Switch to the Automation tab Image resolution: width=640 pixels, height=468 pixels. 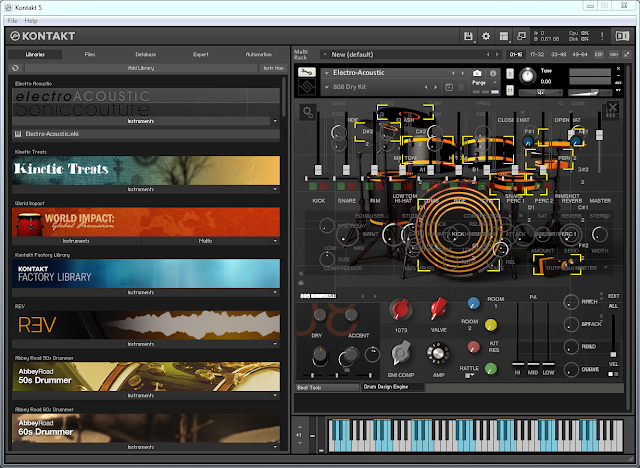click(x=258, y=54)
